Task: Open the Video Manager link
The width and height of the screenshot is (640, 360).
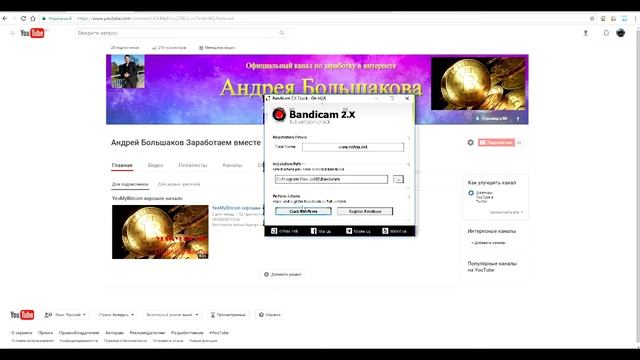Action: tap(217, 48)
